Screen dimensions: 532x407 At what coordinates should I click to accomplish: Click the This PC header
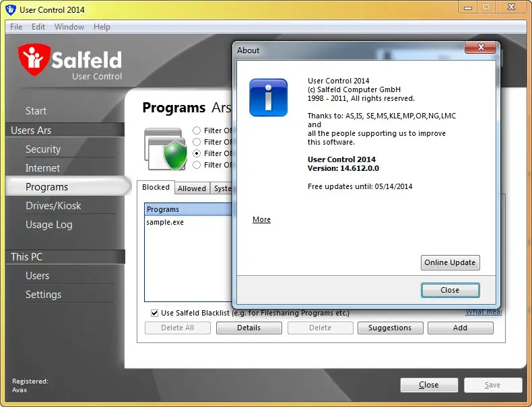pos(65,257)
